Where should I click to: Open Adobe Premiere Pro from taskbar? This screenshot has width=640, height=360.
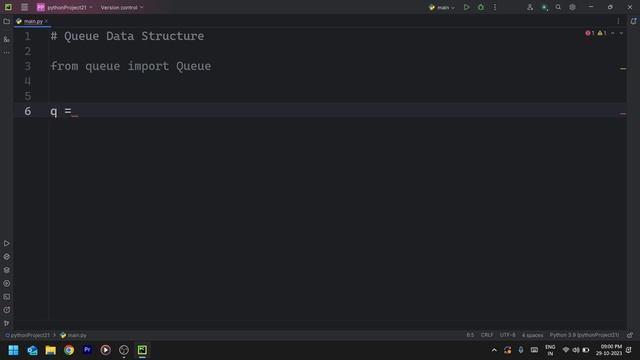click(x=87, y=350)
